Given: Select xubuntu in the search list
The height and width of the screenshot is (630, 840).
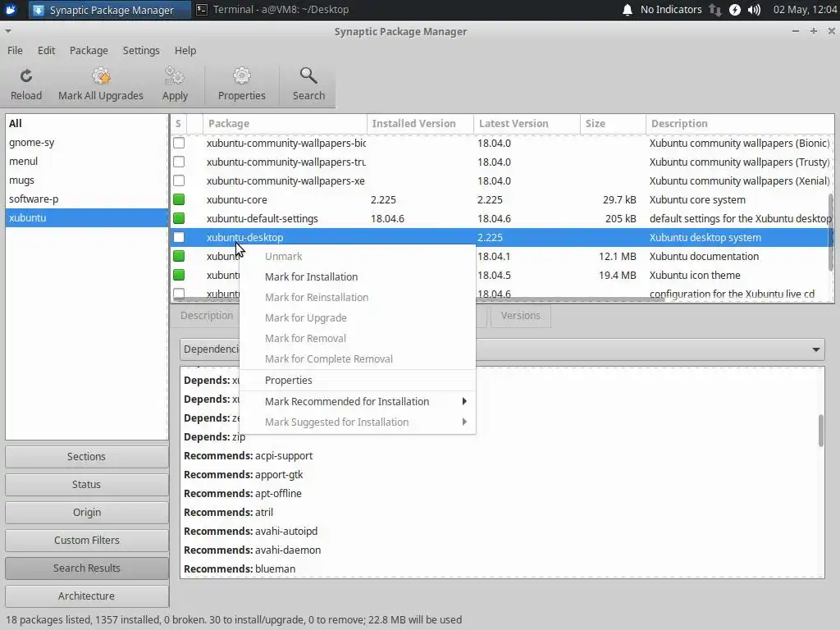Looking at the screenshot, I should click(86, 217).
